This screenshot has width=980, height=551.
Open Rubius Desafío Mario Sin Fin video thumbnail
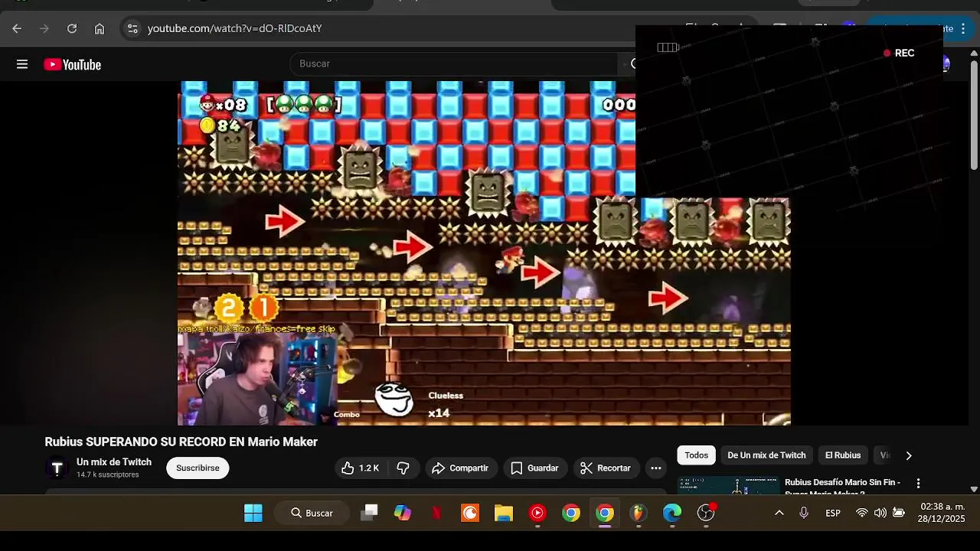(728, 486)
